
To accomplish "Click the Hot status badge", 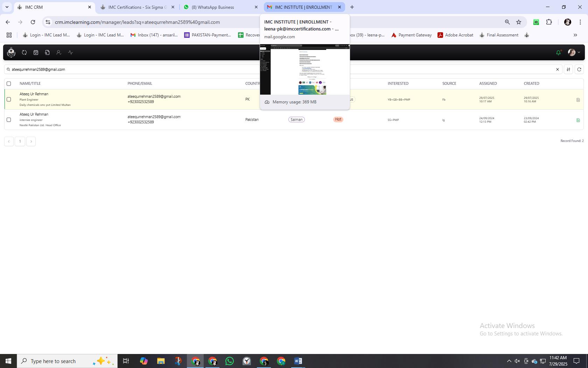I will [x=338, y=120].
